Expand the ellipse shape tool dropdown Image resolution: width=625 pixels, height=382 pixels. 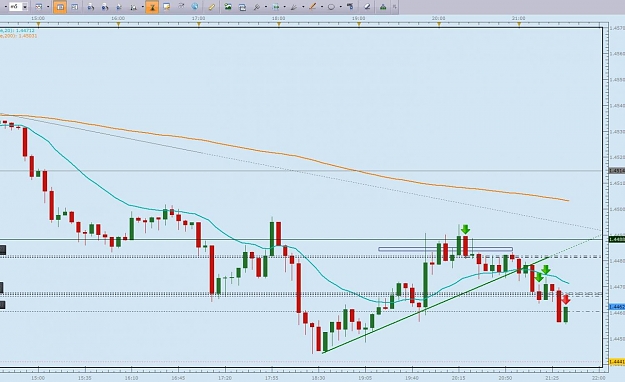(340, 7)
